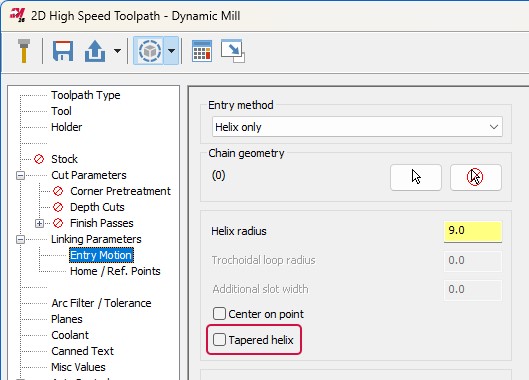Open the calculator grid icon
The width and height of the screenshot is (529, 380).
tap(202, 51)
